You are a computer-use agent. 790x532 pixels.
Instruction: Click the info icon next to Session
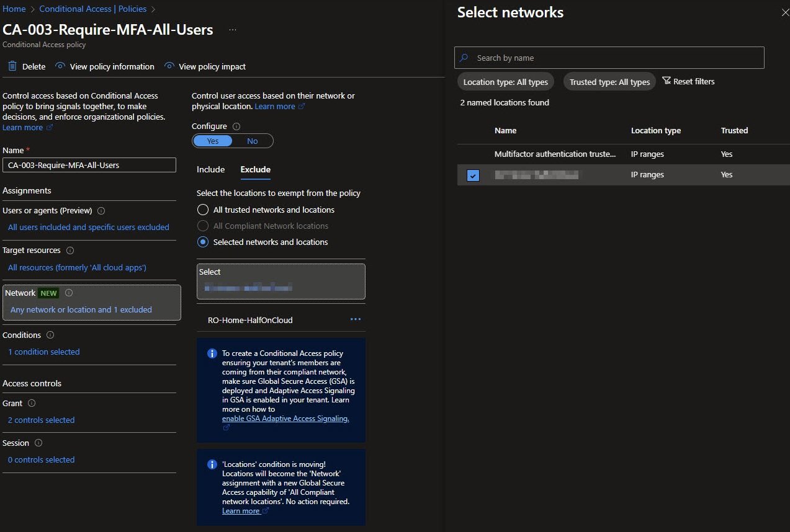point(38,443)
